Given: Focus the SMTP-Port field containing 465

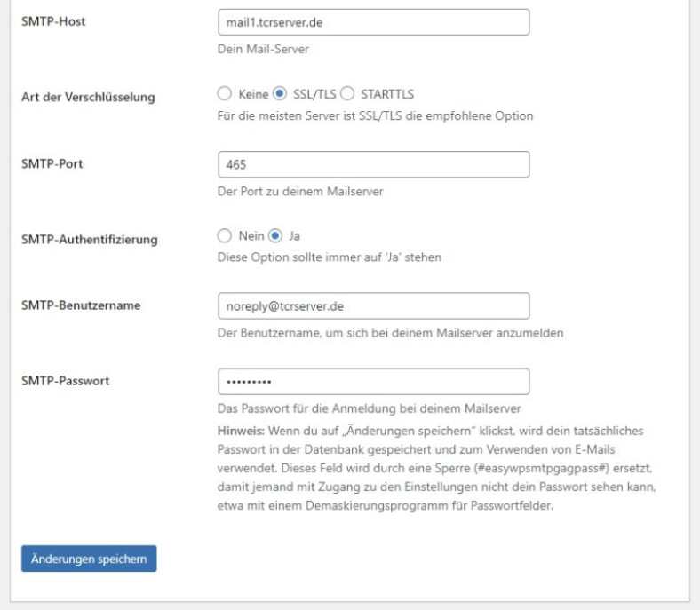Looking at the screenshot, I should point(373,164).
